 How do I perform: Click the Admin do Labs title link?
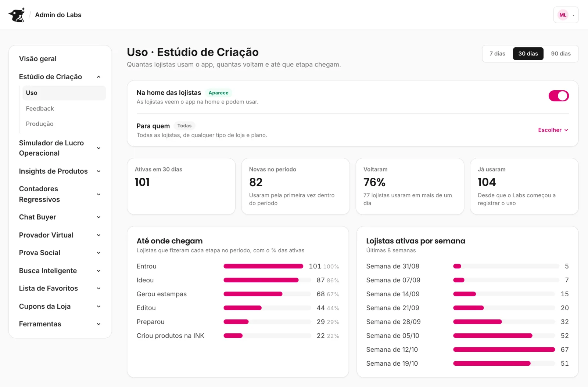point(58,15)
